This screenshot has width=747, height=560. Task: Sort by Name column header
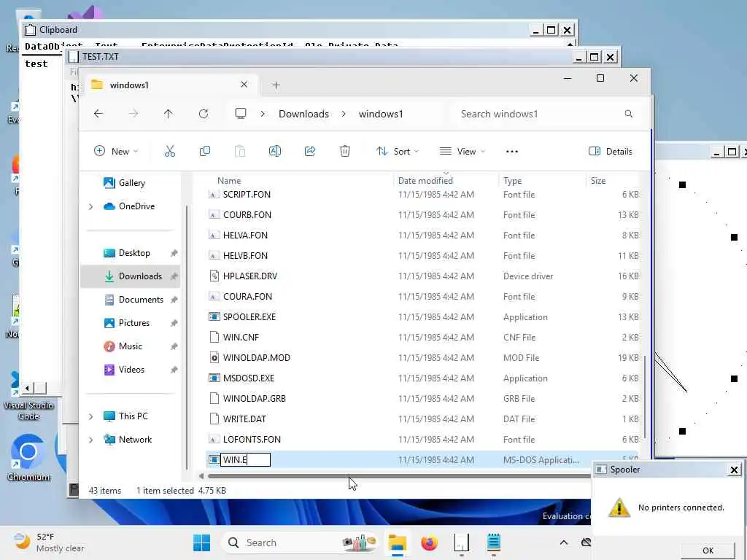point(229,181)
